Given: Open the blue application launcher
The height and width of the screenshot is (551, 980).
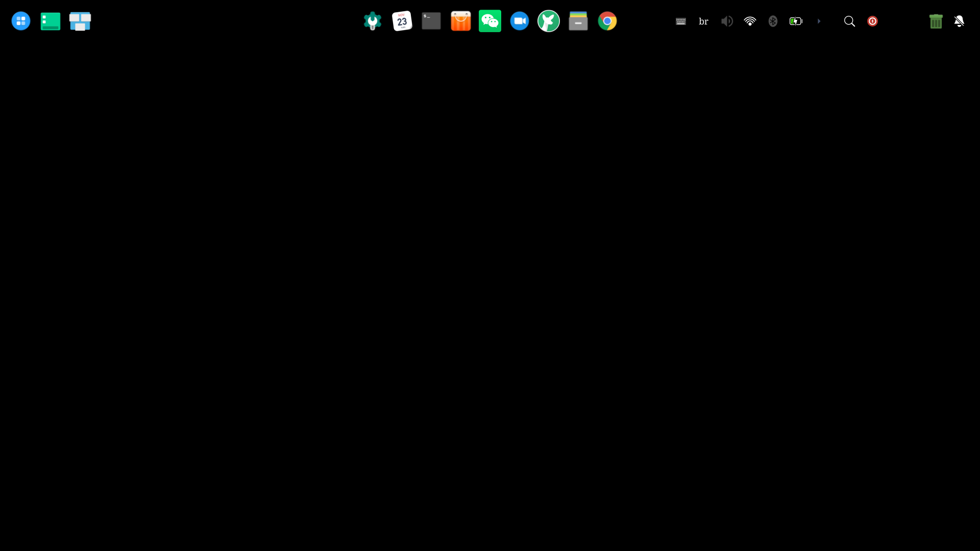Looking at the screenshot, I should [x=21, y=21].
